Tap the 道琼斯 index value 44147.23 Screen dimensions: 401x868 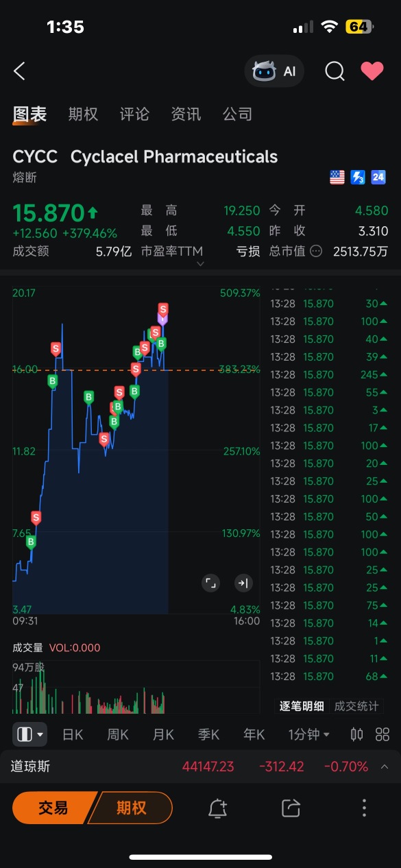point(208,767)
